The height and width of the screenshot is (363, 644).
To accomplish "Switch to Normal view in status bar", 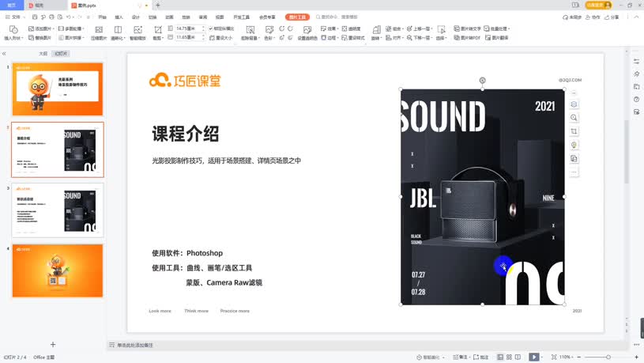I will [500, 357].
